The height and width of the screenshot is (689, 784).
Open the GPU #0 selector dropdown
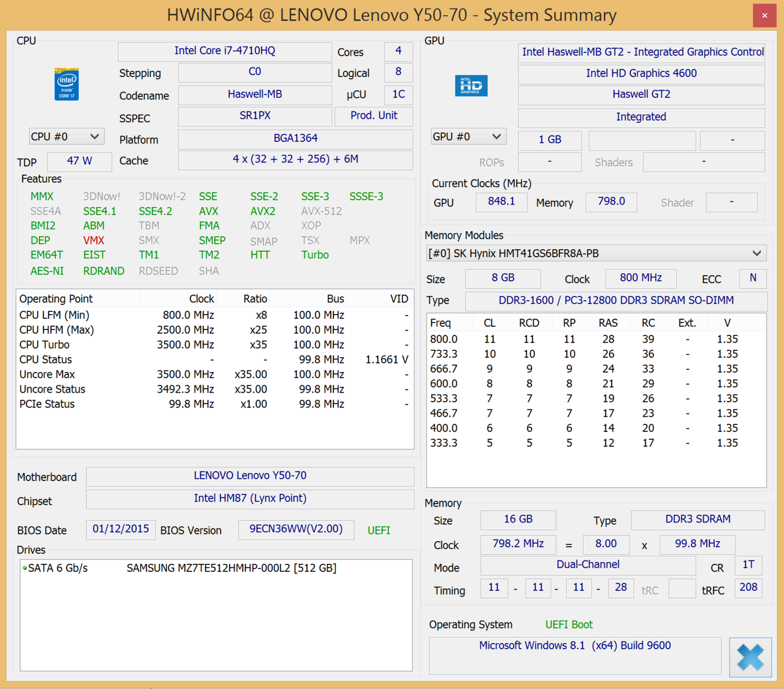468,137
